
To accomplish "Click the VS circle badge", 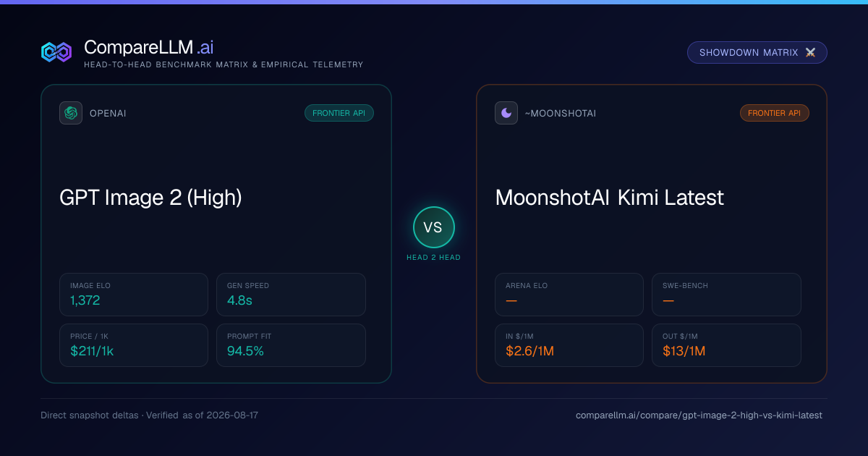I will [x=433, y=227].
